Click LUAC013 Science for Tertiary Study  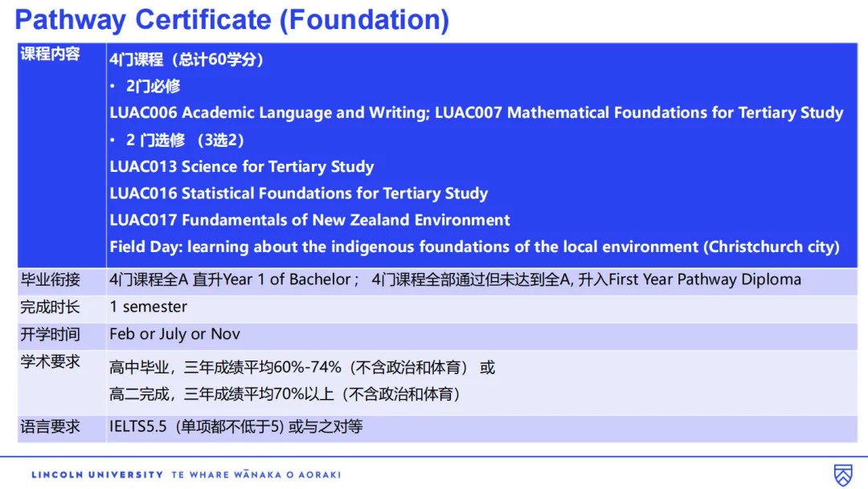[x=241, y=167]
